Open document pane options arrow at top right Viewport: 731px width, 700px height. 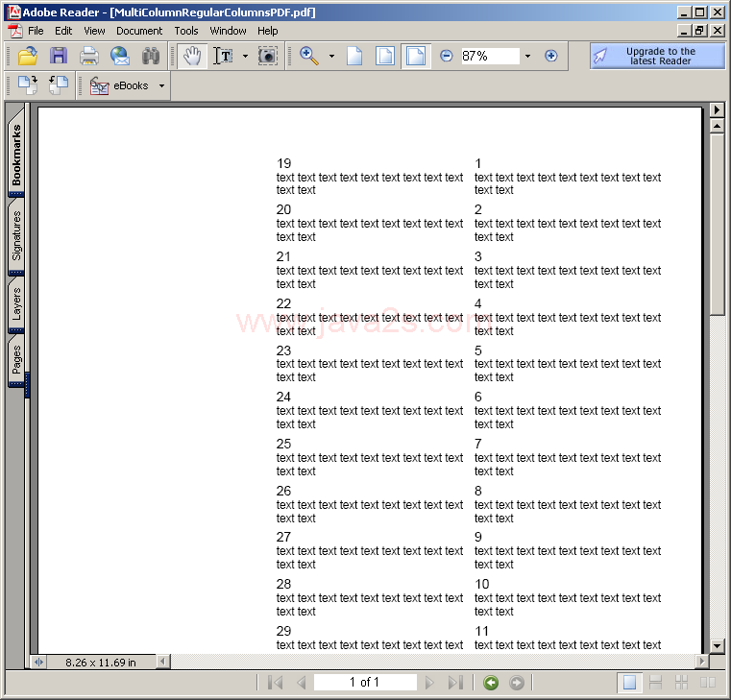tap(717, 110)
